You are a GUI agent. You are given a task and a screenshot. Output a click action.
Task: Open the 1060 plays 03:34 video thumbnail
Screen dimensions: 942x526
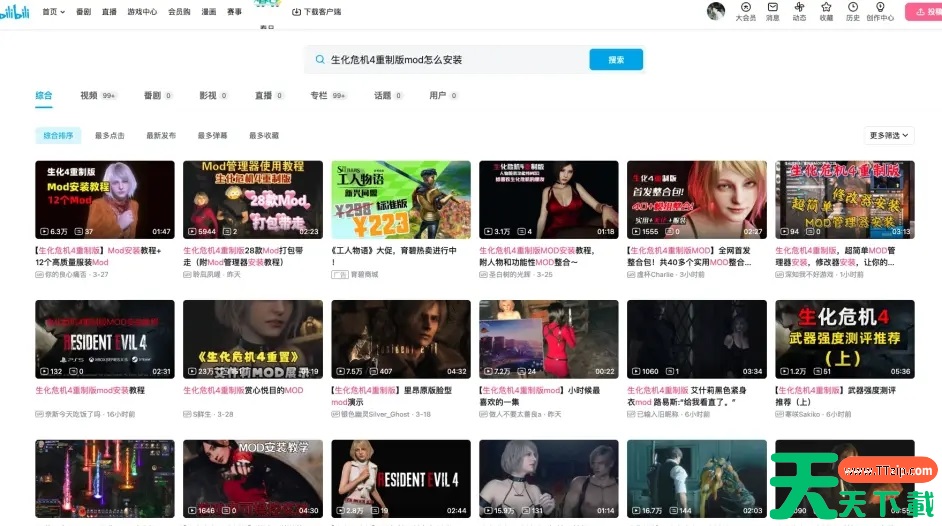[697, 339]
